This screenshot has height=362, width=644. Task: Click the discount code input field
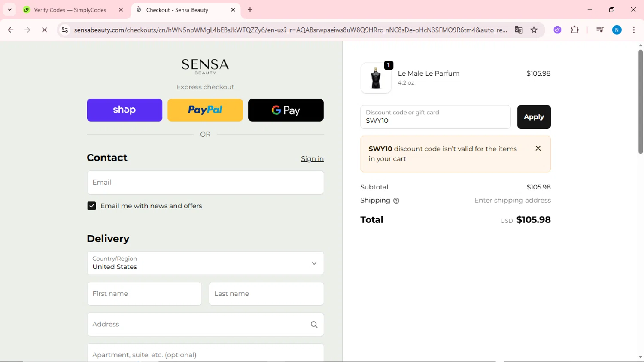(435, 117)
